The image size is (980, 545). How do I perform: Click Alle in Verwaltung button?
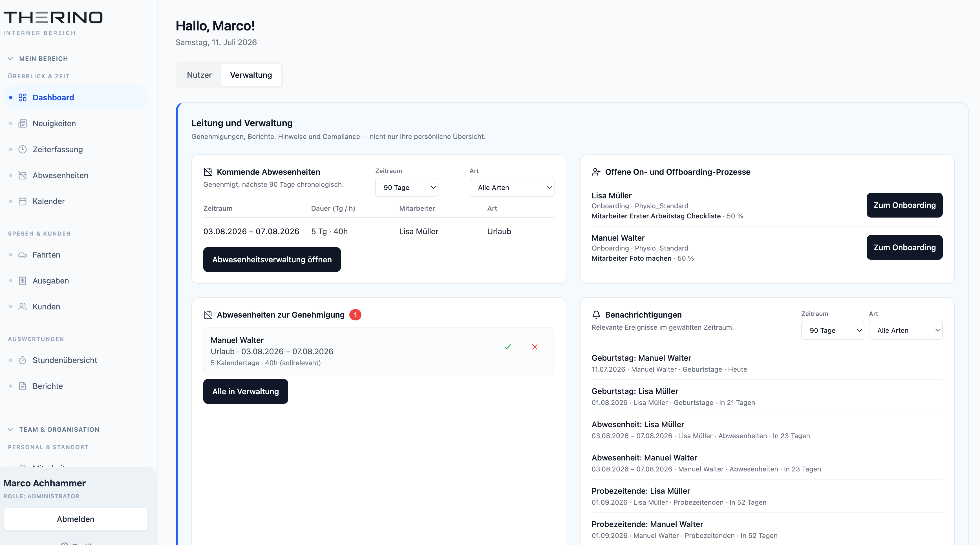(x=245, y=391)
